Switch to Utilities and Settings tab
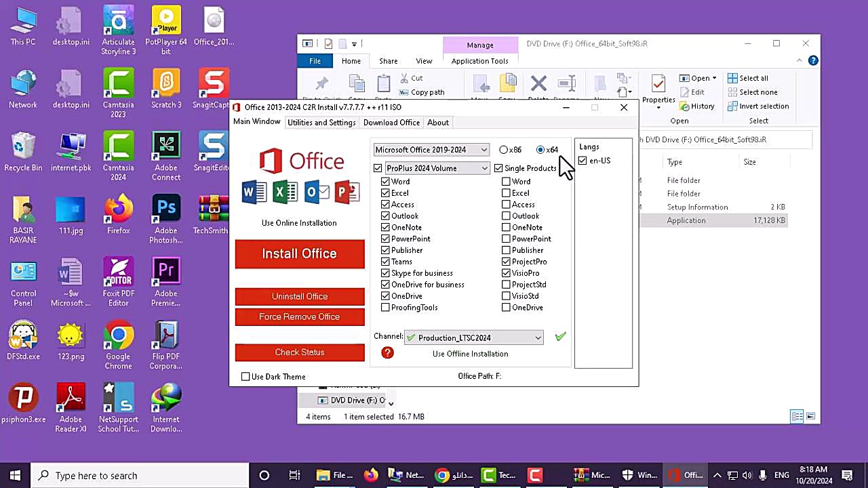This screenshot has height=488, width=868. click(321, 123)
